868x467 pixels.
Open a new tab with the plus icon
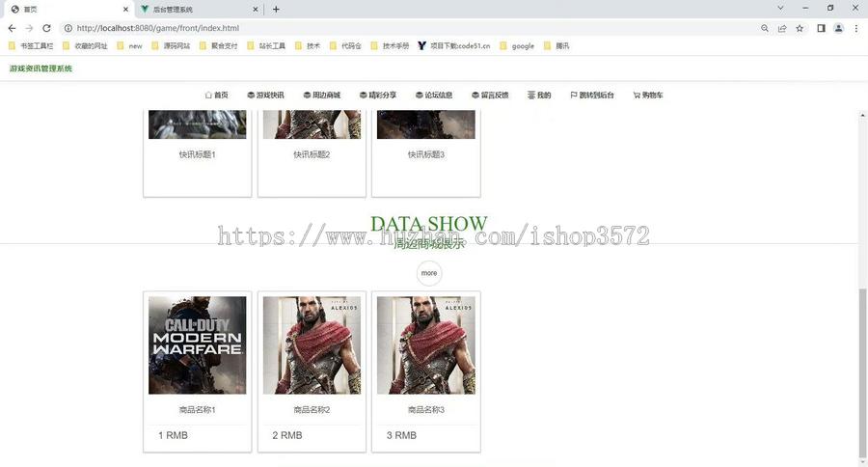pos(276,9)
